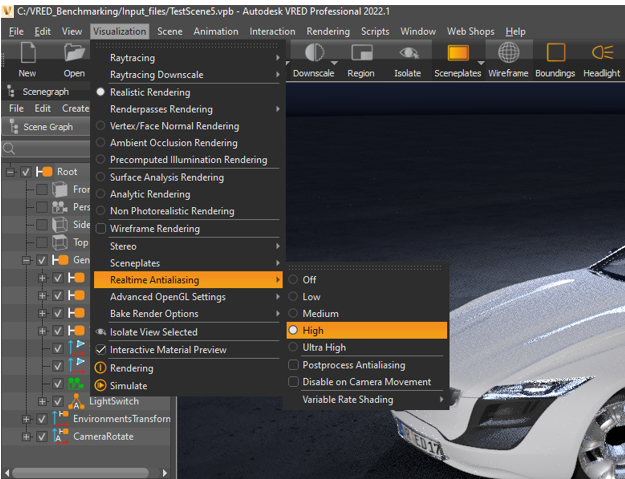Toggle the Boundings toolbar icon
Image resolution: width=625 pixels, height=479 pixels.
coord(556,53)
